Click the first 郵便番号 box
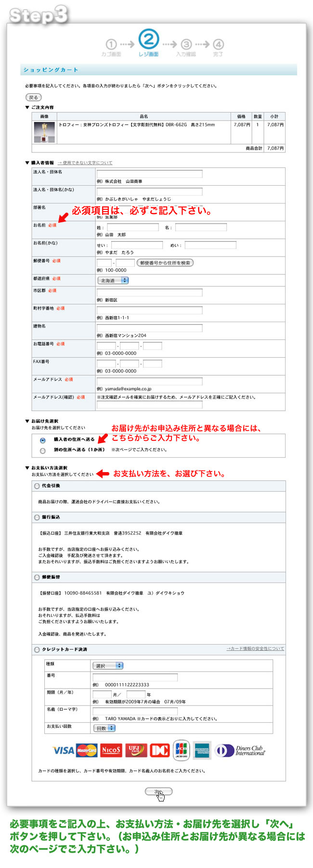Image resolution: width=313 pixels, height=868 pixels. pyautogui.click(x=104, y=263)
